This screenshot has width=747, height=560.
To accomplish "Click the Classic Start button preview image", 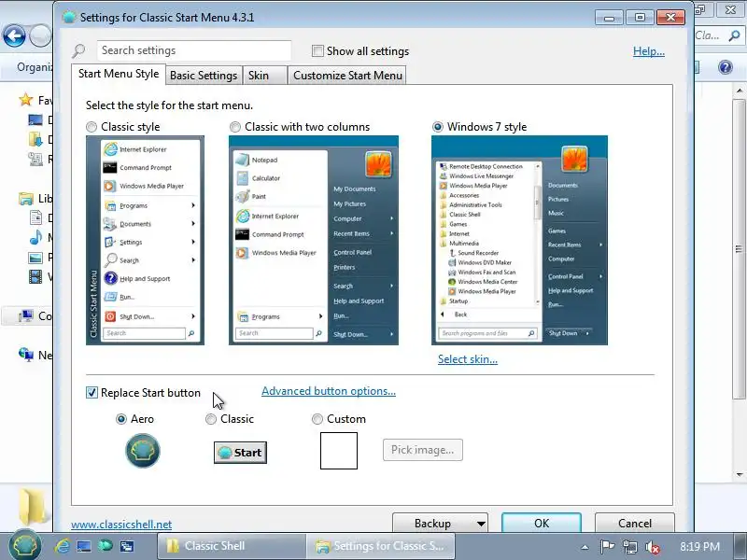I will click(x=240, y=453).
